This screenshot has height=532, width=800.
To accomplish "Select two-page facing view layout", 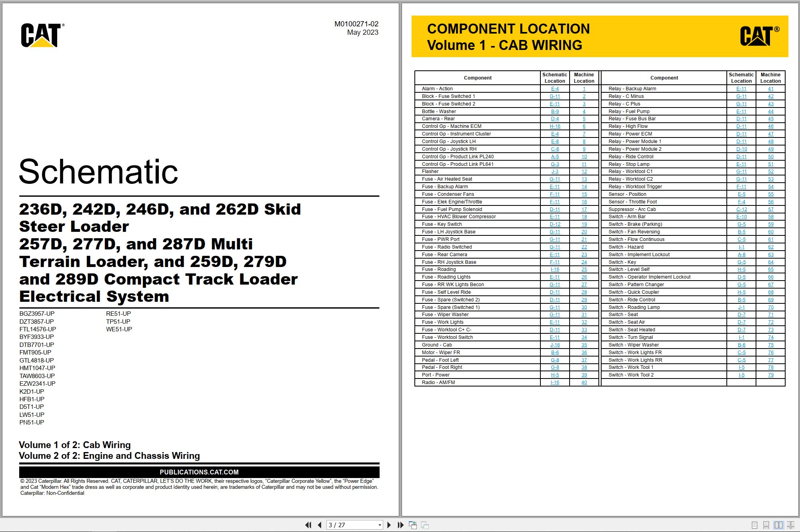I will pyautogui.click(x=778, y=525).
